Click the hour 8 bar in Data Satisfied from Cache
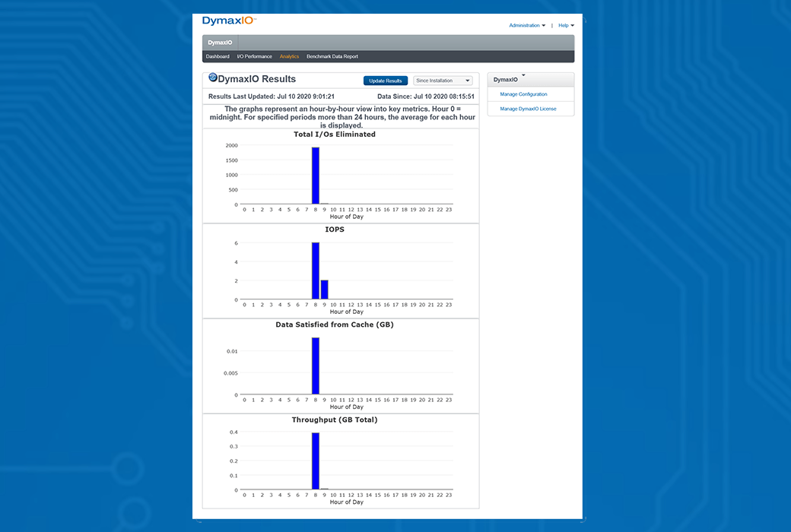791x532 pixels. pos(316,366)
